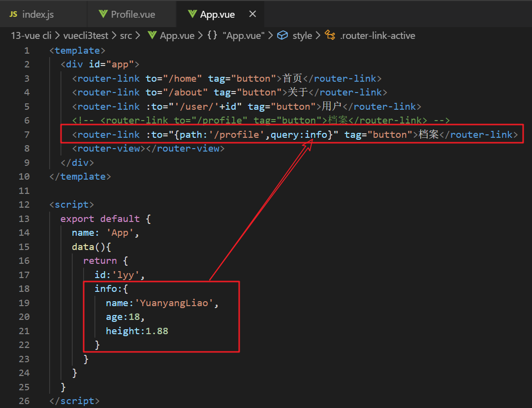Switch to the Profile.vue tab
The height and width of the screenshot is (408, 532).
(131, 14)
